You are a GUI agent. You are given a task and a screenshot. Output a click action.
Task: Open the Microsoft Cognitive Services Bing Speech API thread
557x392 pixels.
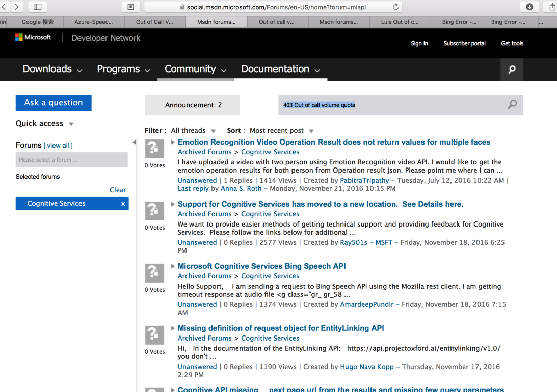[x=262, y=266]
